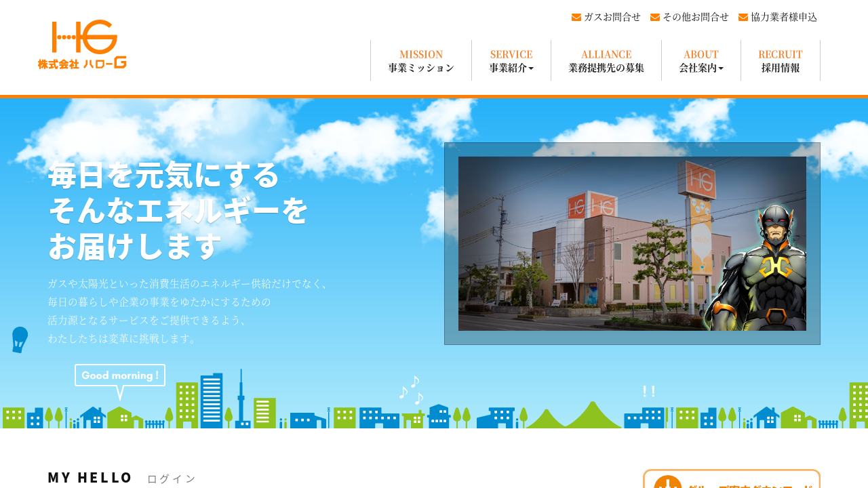Click the blue hot air balloon icon
Screen dimensions: 868x488
pyautogui.click(x=20, y=340)
